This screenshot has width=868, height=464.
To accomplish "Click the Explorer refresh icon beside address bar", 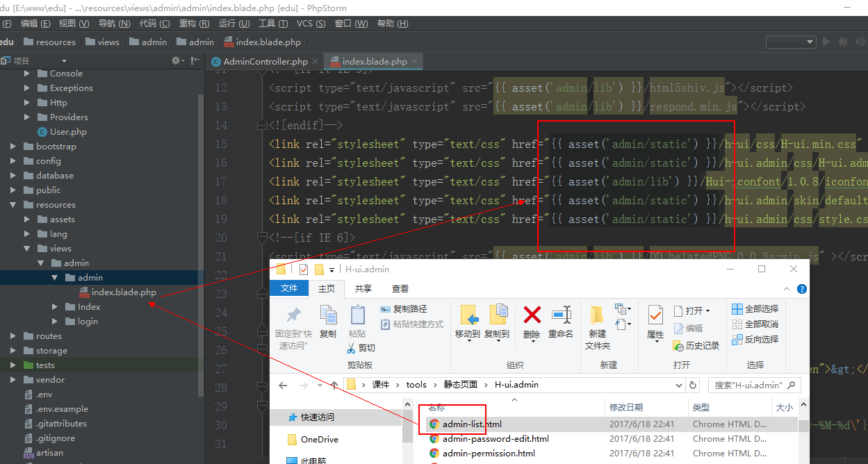I will click(x=692, y=385).
